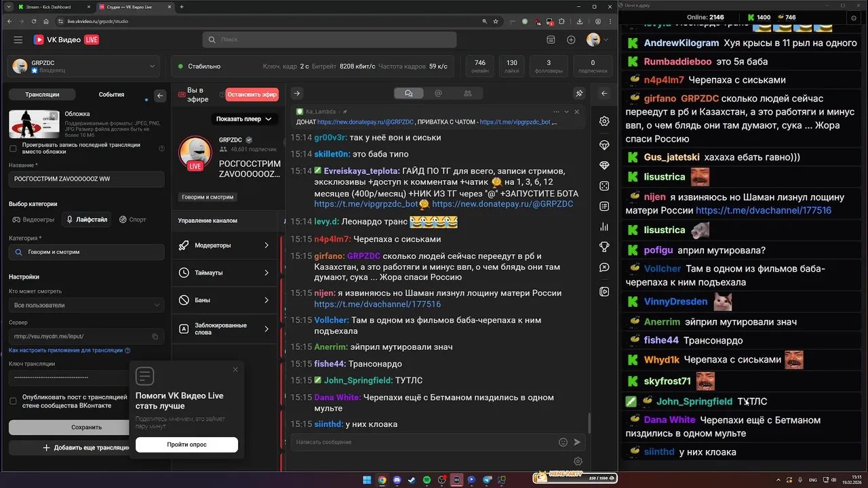Collapse the right sidebar with left arrow
Screen dimensions: 868x488
coord(604,94)
